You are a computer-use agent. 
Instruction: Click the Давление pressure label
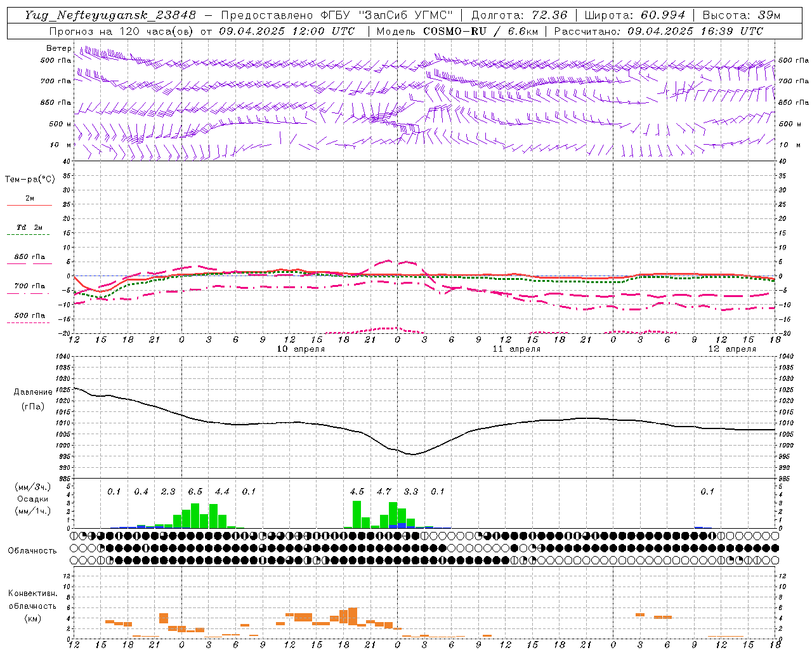click(33, 392)
